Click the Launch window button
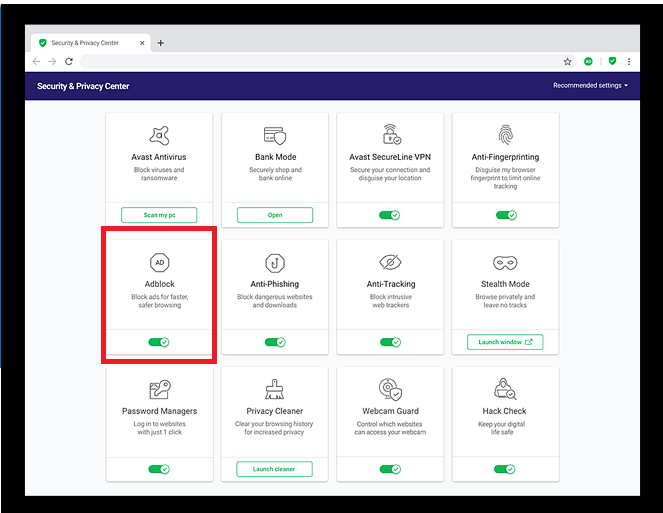 [505, 342]
